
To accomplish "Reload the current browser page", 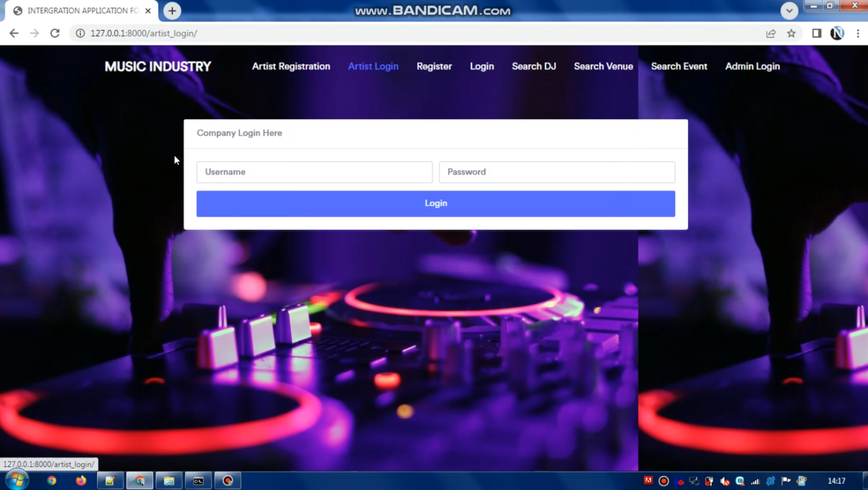I will (55, 34).
